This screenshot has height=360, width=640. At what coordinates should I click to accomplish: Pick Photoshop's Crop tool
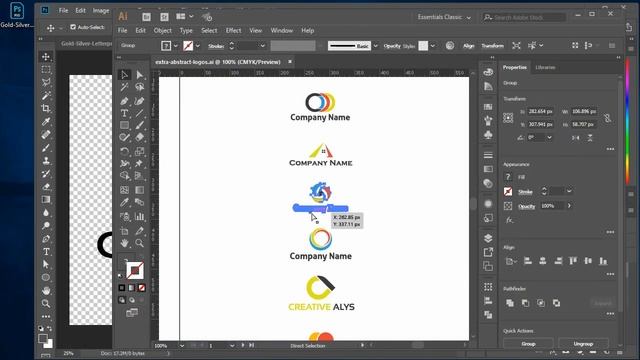(x=46, y=108)
